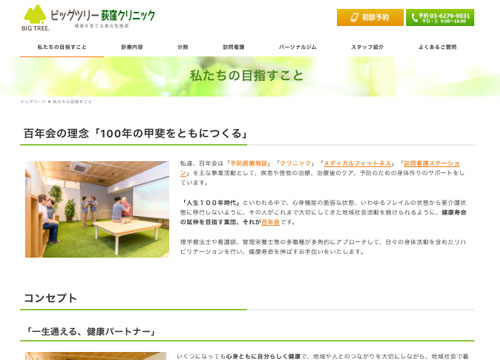Image resolution: width=500 pixels, height=360 pixels.
Task: Follow the クリニック orange link
Action: 295,163
